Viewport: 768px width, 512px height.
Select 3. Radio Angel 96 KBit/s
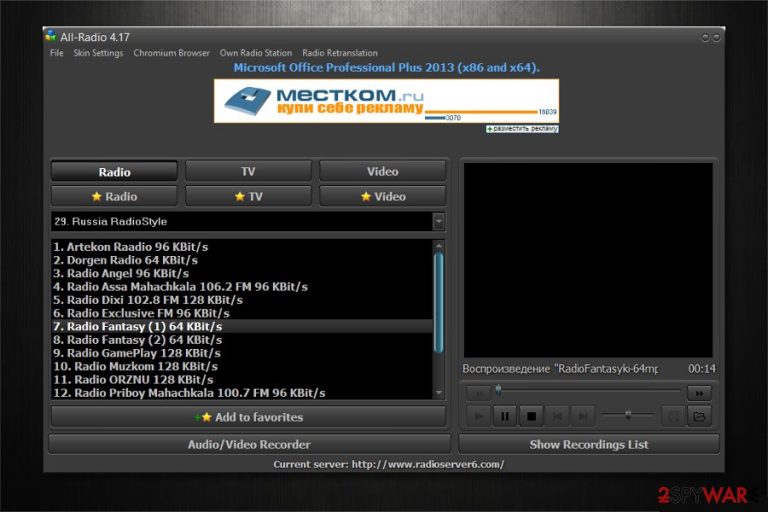click(x=242, y=273)
